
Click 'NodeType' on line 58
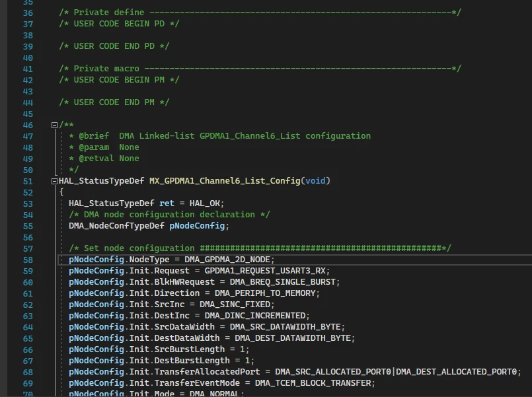[149, 260]
